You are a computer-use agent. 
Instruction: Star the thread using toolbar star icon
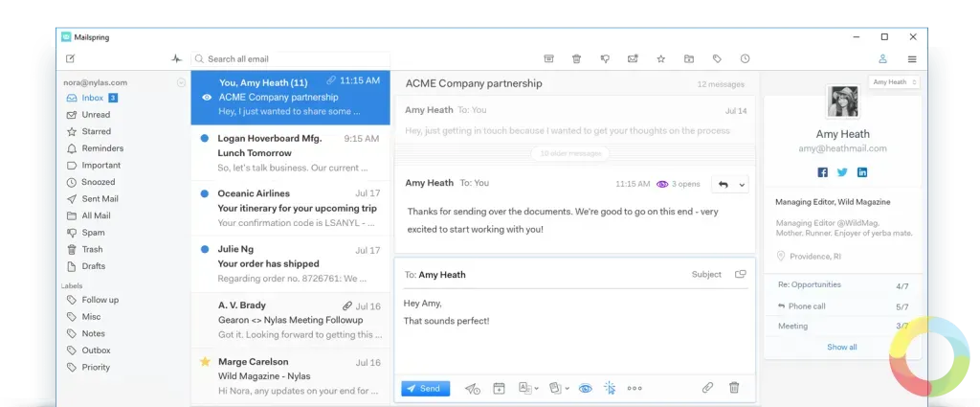(x=660, y=58)
